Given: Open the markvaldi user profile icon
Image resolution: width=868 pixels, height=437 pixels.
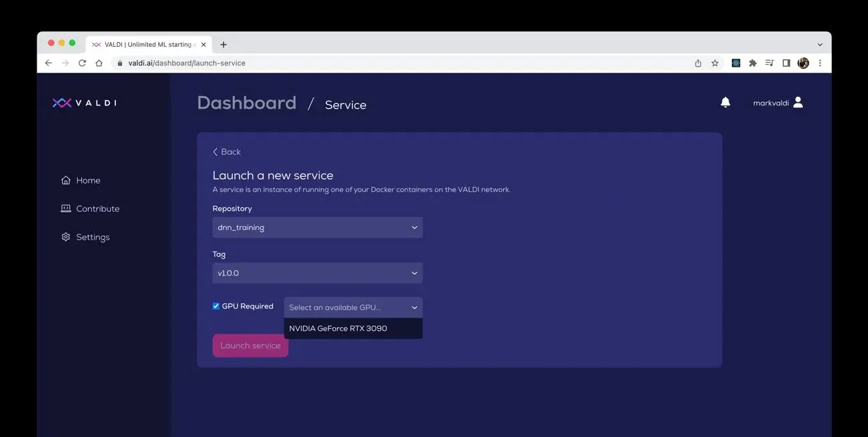Looking at the screenshot, I should pos(798,102).
